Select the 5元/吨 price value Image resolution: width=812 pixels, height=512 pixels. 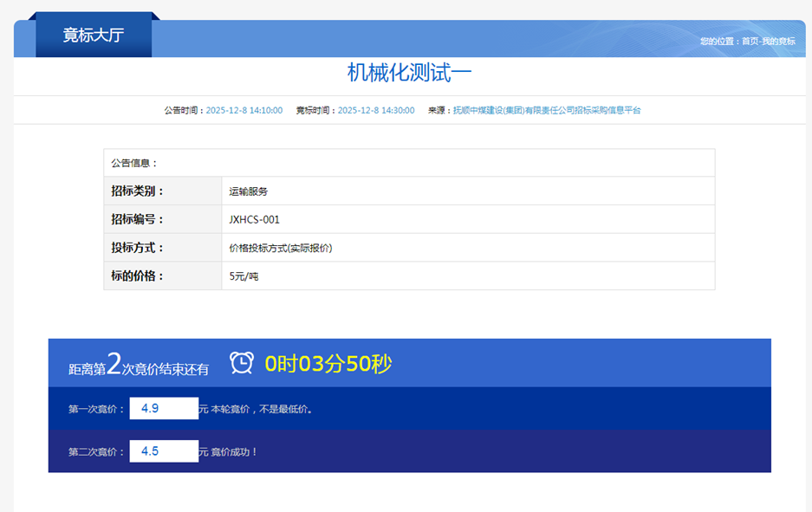pos(244,276)
